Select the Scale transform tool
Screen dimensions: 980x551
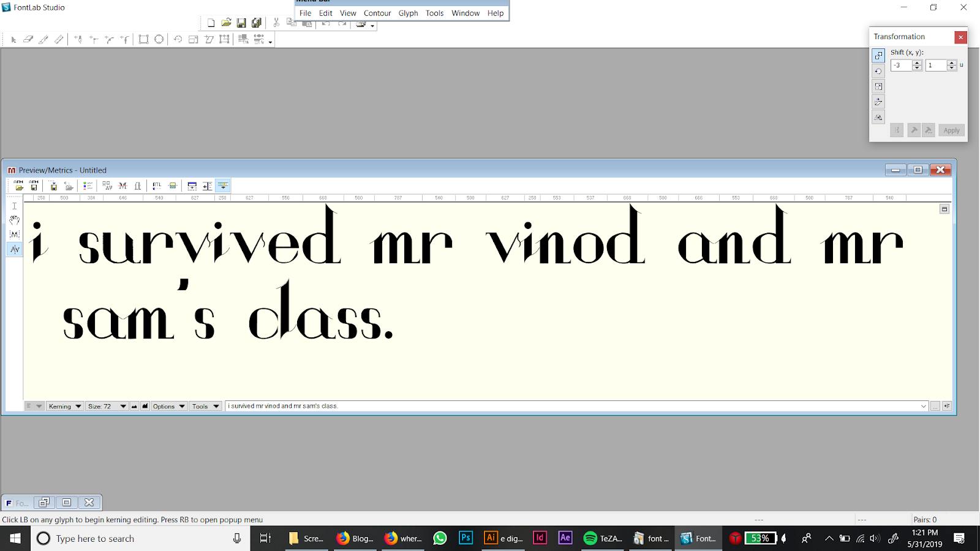pos(193,40)
